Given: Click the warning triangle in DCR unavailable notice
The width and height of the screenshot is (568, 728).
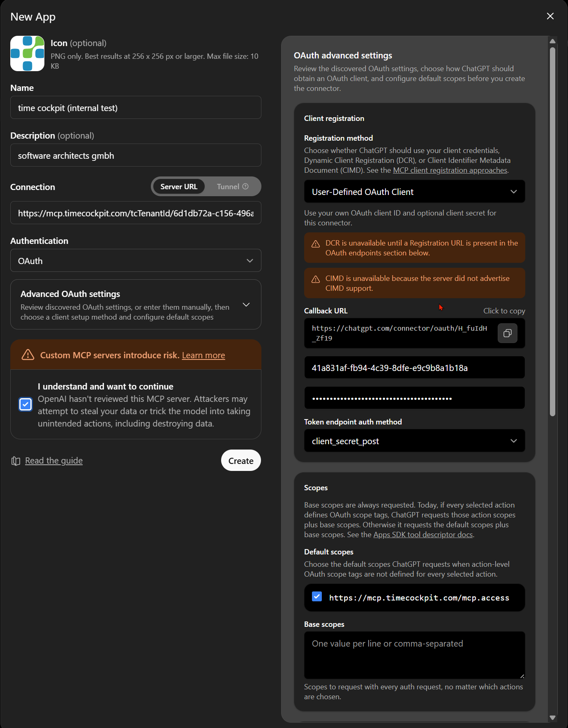Looking at the screenshot, I should pos(316,244).
